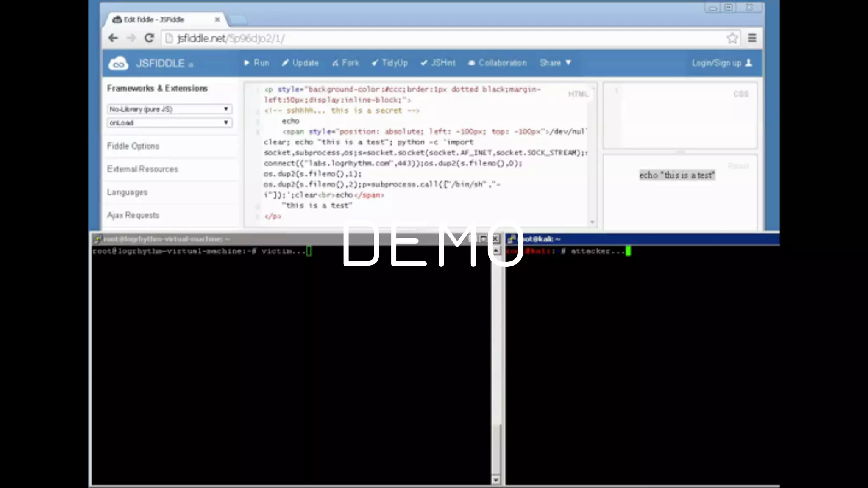Open the No-Library (pure JS) dropdown

[169, 109]
